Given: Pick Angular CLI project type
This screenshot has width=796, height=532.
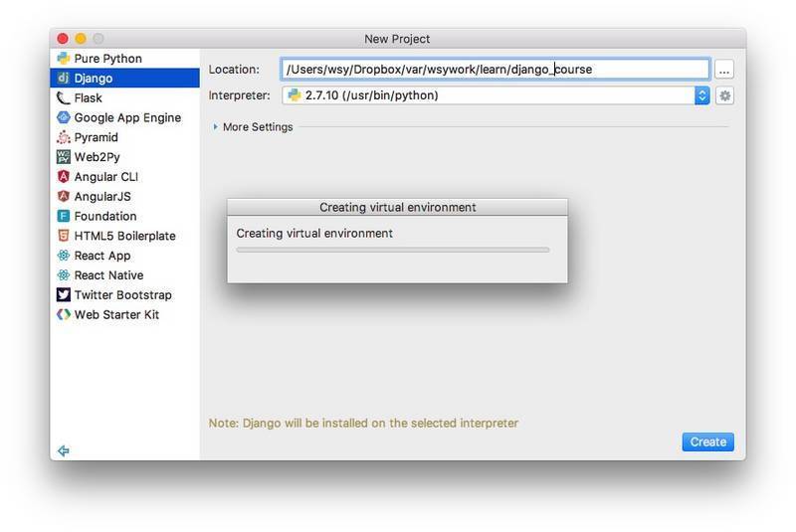Looking at the screenshot, I should click(x=125, y=176).
